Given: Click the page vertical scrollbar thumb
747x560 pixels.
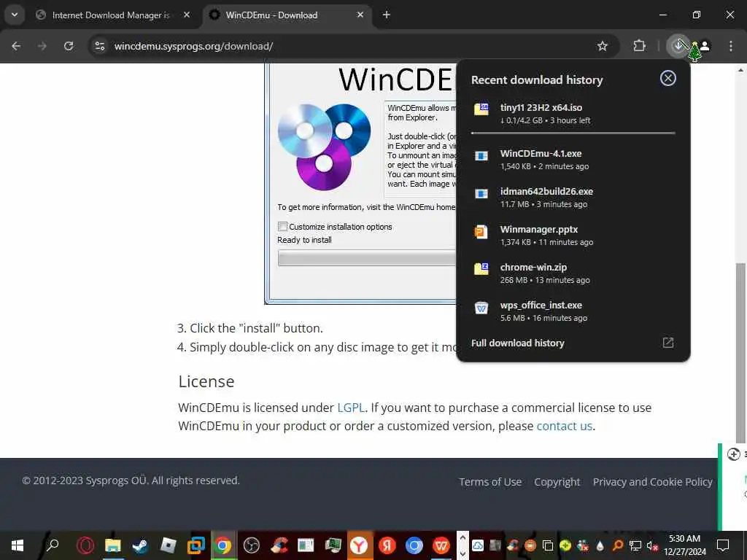Looking at the screenshot, I should coord(740,352).
